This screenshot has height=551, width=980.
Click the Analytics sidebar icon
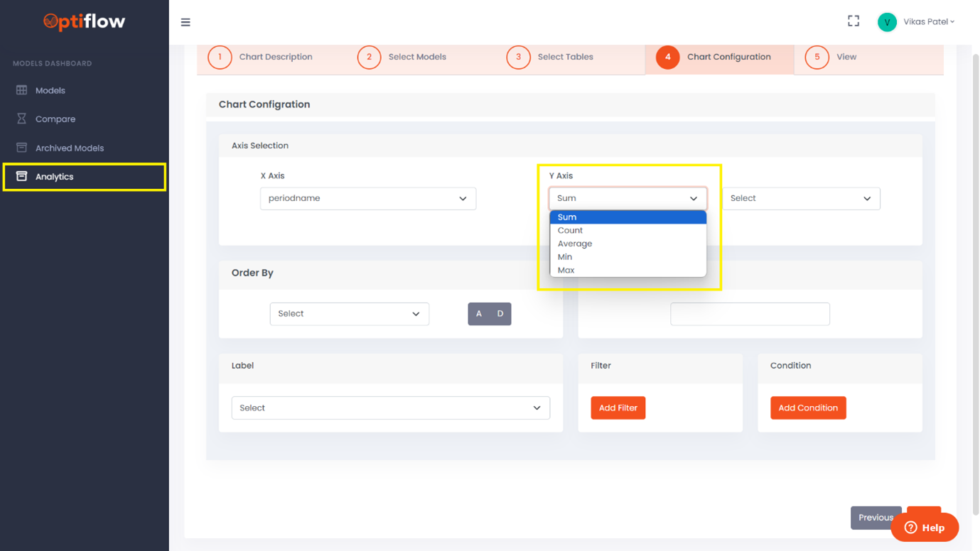pos(21,176)
